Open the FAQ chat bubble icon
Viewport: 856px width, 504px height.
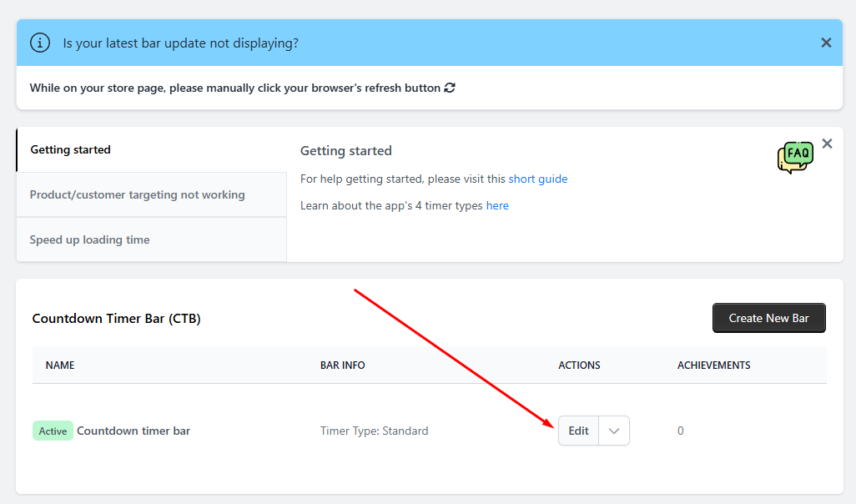795,157
